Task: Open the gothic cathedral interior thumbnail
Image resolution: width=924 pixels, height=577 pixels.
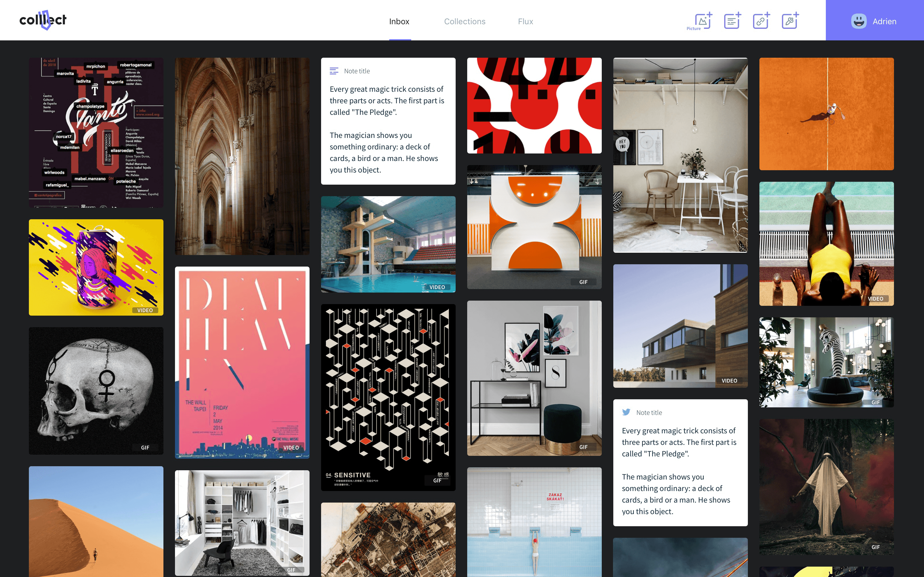Action: 242,156
